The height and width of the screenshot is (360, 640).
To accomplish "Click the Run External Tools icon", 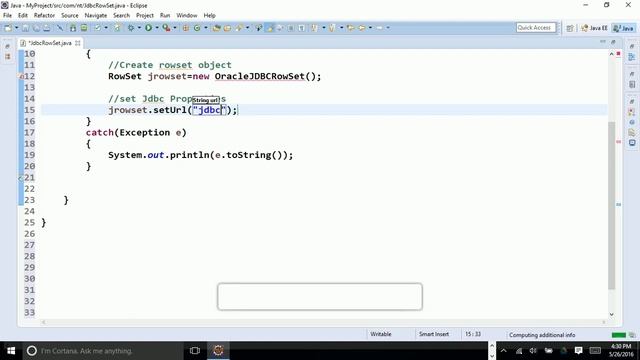I will (166, 28).
